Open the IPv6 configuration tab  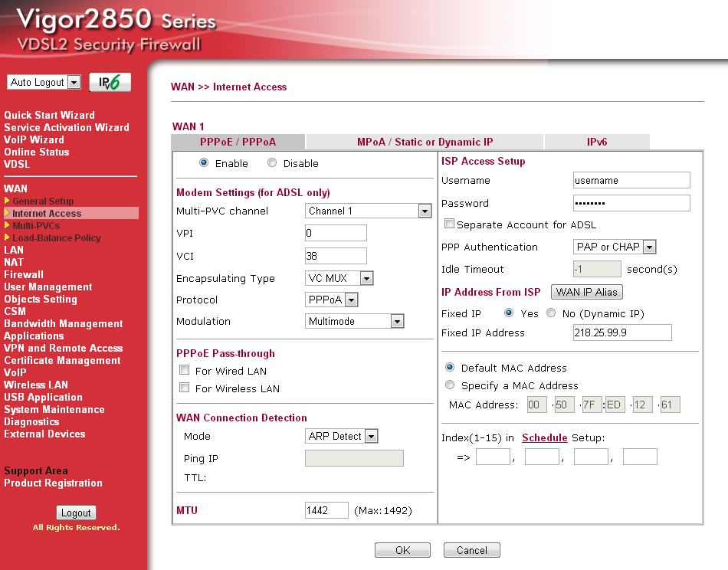[595, 142]
